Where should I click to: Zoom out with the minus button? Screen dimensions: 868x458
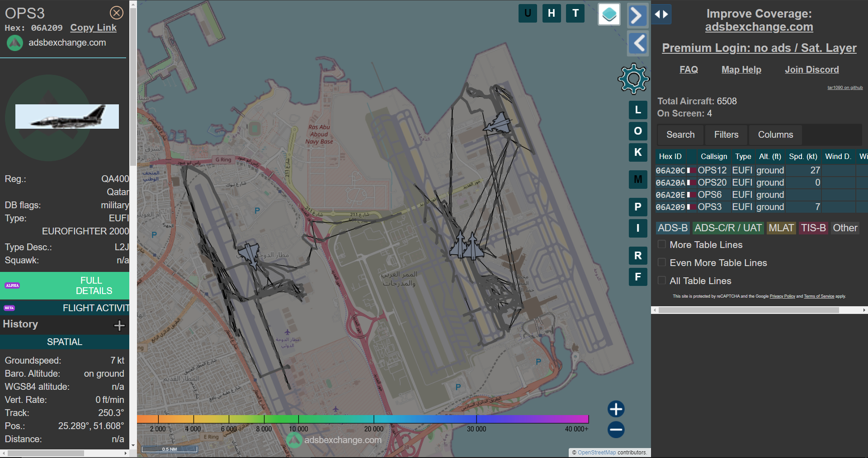pyautogui.click(x=616, y=430)
